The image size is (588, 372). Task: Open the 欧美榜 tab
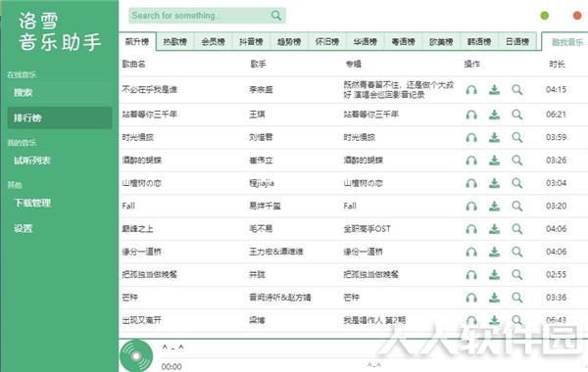click(441, 41)
